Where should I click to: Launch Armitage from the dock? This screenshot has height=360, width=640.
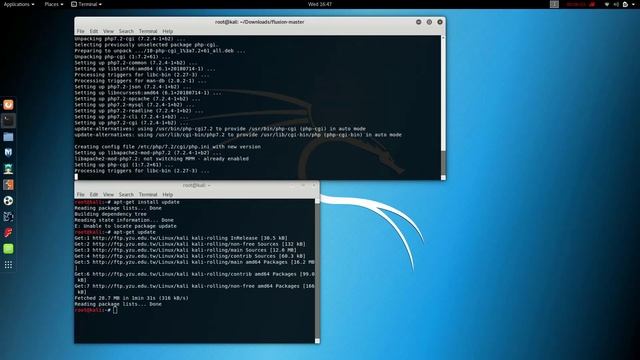(x=8, y=169)
